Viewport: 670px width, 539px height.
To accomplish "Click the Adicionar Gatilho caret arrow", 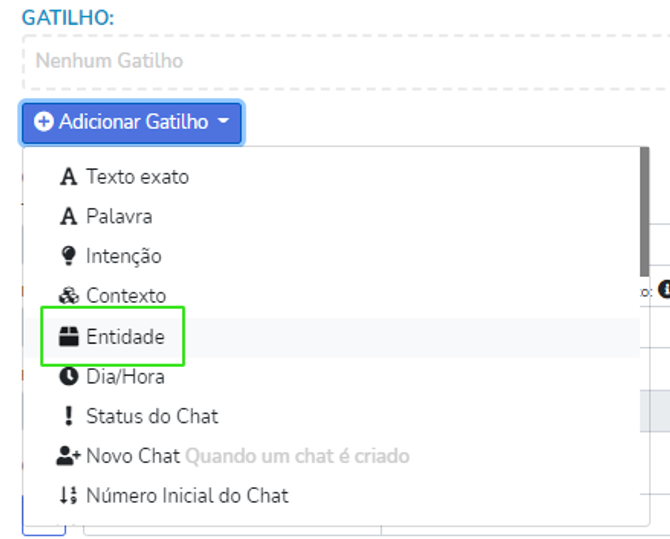I will click(x=223, y=122).
